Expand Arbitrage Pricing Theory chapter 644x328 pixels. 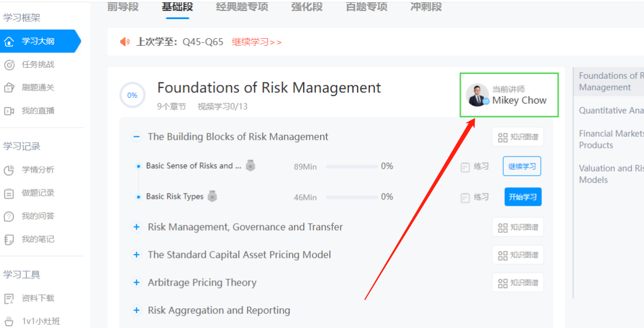pyautogui.click(x=137, y=283)
